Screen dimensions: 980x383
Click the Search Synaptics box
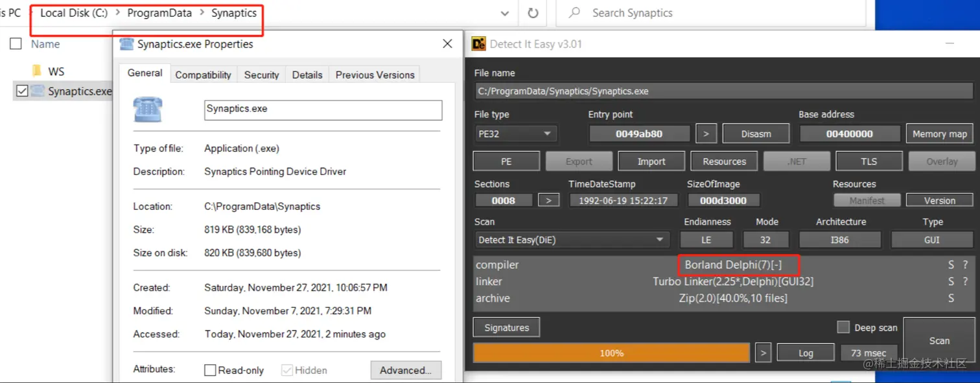tap(710, 13)
